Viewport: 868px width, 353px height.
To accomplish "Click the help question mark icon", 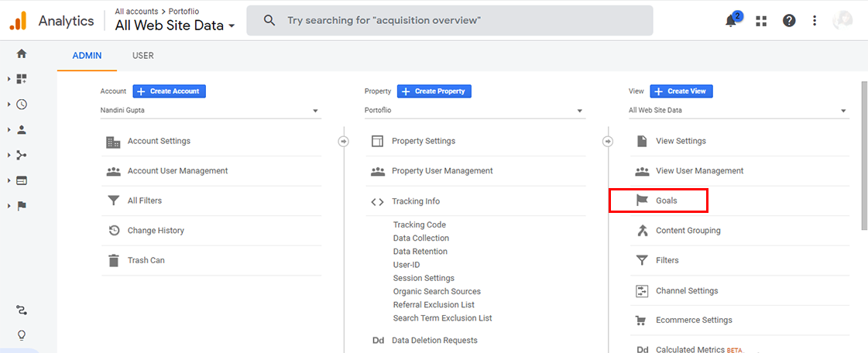I will pos(788,21).
